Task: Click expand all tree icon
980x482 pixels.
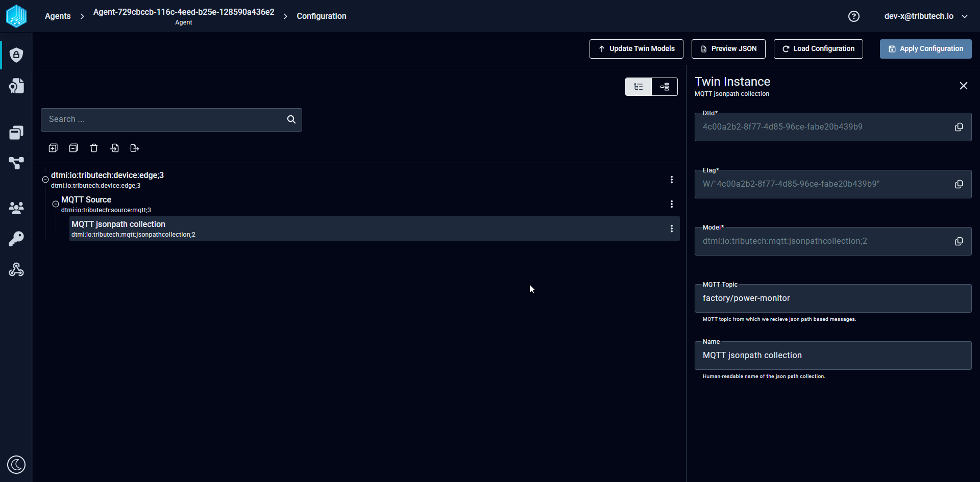Action: click(53, 148)
